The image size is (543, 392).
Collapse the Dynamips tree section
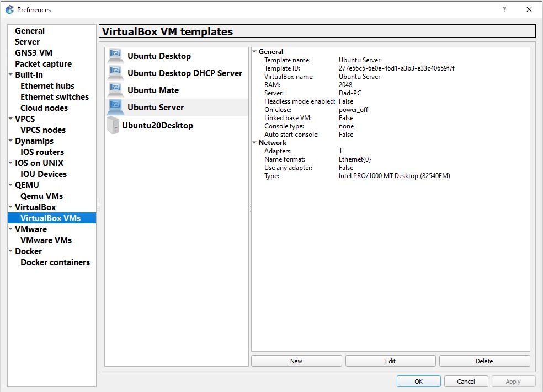tap(10, 141)
